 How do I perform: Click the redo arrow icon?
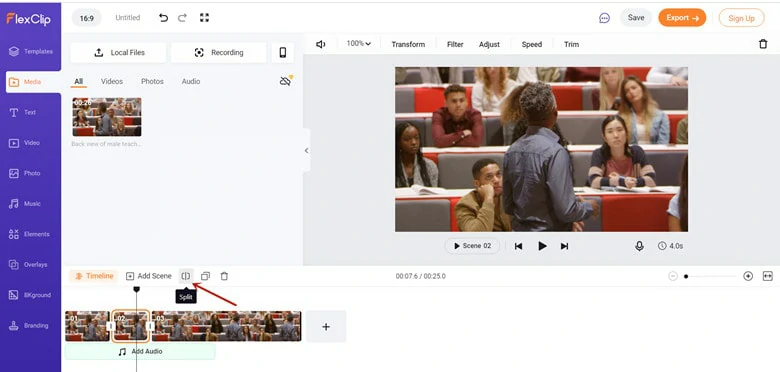tap(182, 18)
